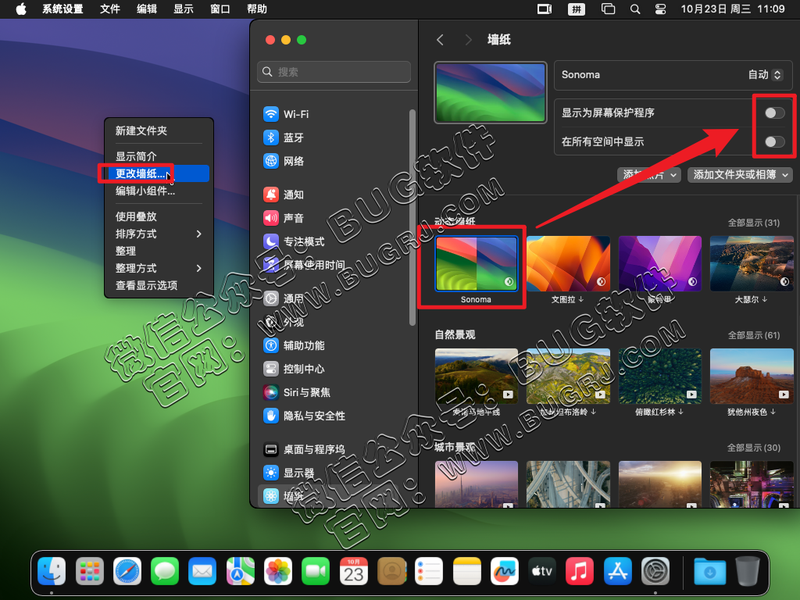Open the Network (网络) settings pane

coord(284,161)
